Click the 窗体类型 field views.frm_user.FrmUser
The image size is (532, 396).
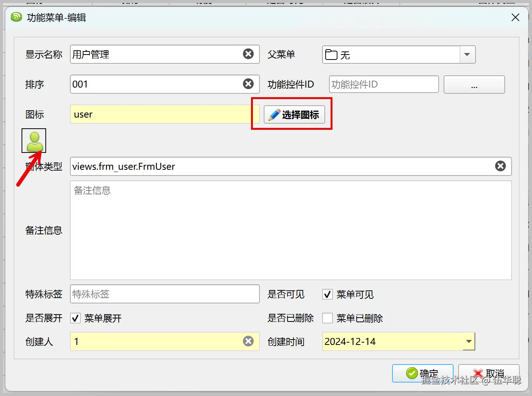[291, 166]
